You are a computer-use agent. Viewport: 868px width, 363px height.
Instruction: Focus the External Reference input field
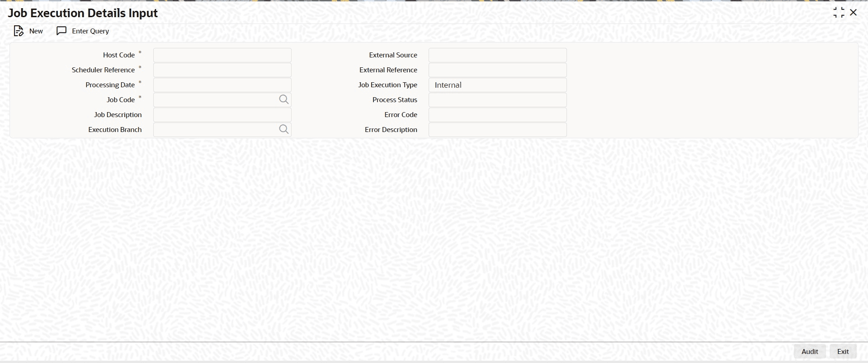pos(498,70)
